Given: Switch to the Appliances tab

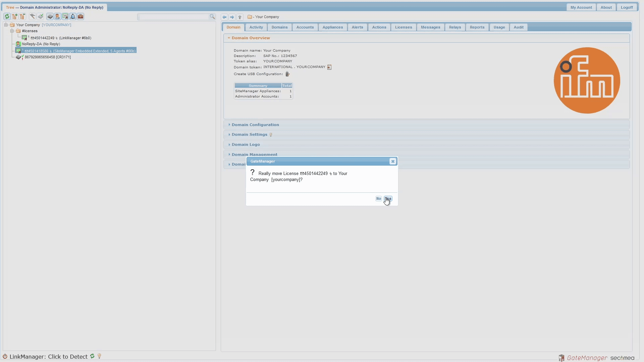Looking at the screenshot, I should pos(332,27).
